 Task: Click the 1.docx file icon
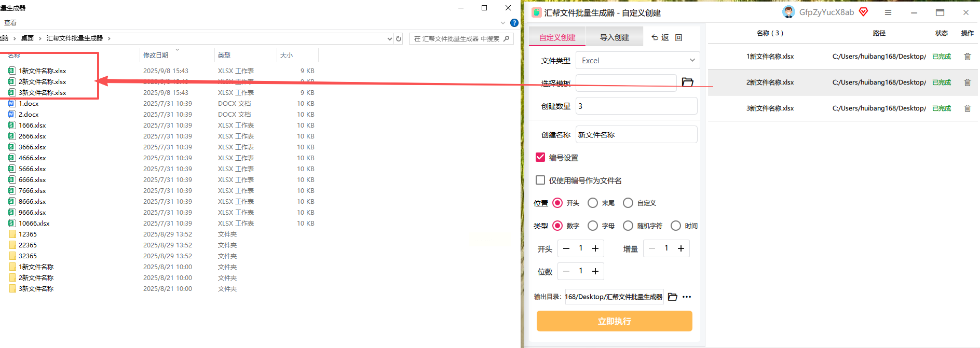click(x=12, y=103)
